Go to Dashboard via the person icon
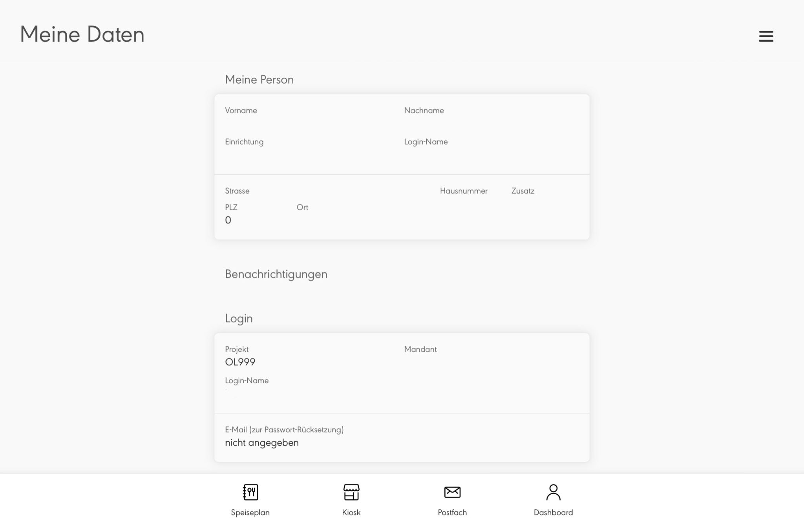The height and width of the screenshot is (532, 804). tap(553, 491)
